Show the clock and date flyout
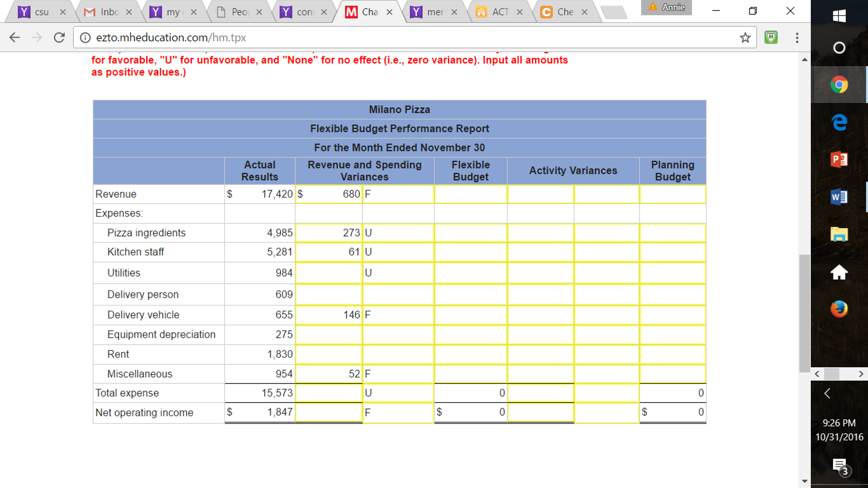 [x=839, y=430]
